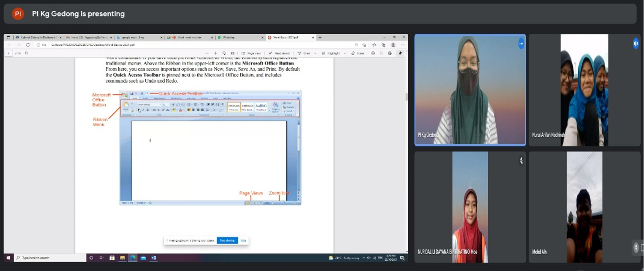Click the Erase tool in PDF toolbar

(x=358, y=54)
